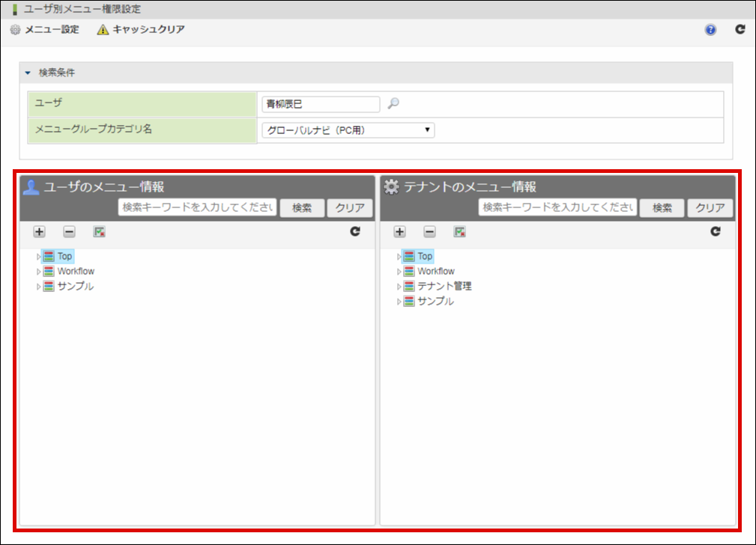Collapse the 検索条件 section
The image size is (756, 545).
point(28,73)
